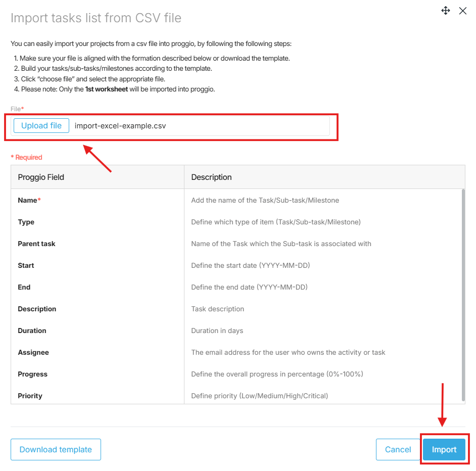Click the Task description text cell

click(x=217, y=309)
